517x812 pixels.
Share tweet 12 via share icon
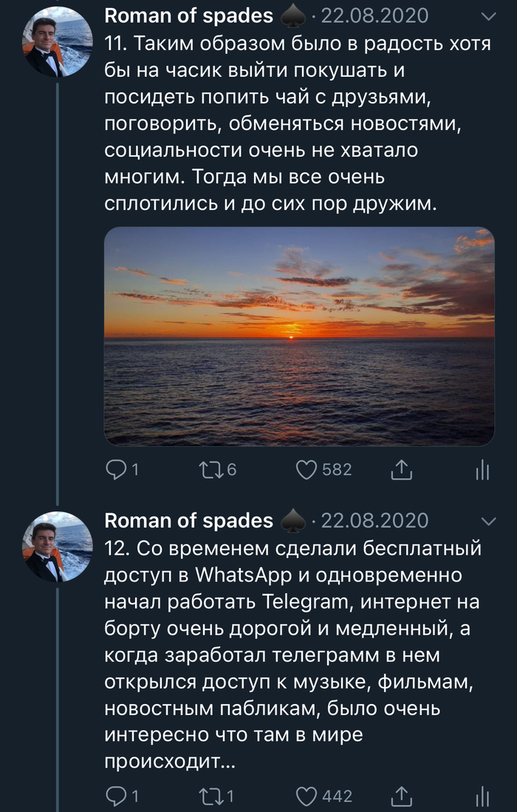[400, 796]
